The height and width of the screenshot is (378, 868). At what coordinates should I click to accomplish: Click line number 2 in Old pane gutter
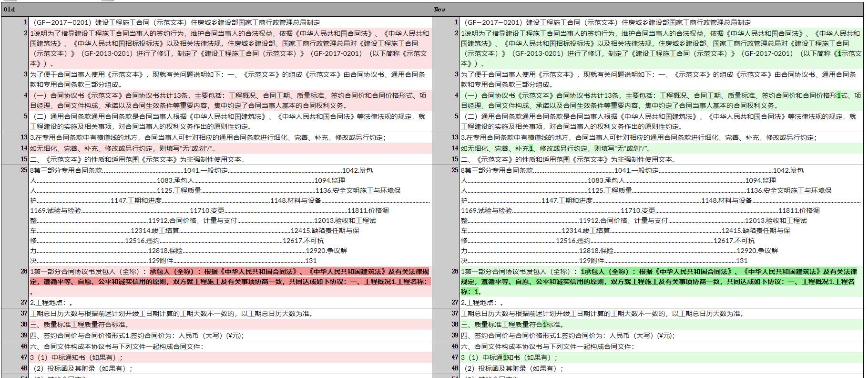point(26,33)
